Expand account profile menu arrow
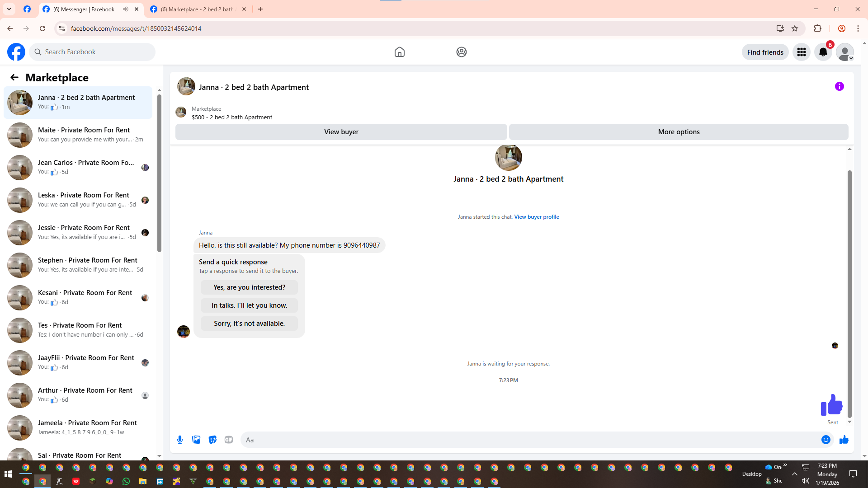868x488 pixels. 851,58
